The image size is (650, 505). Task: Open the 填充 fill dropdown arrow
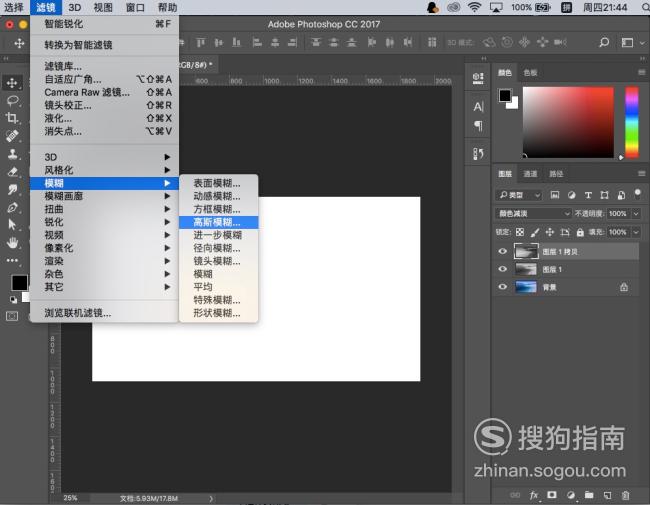(636, 232)
